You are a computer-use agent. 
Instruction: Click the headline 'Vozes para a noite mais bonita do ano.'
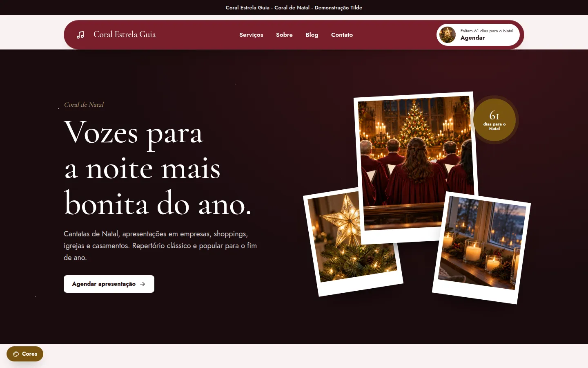click(x=158, y=168)
